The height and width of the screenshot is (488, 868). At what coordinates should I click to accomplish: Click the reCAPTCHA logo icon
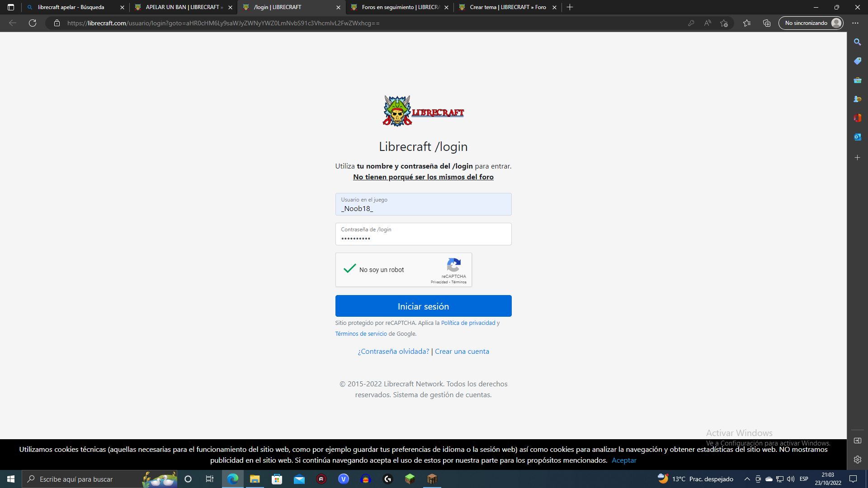point(453,265)
